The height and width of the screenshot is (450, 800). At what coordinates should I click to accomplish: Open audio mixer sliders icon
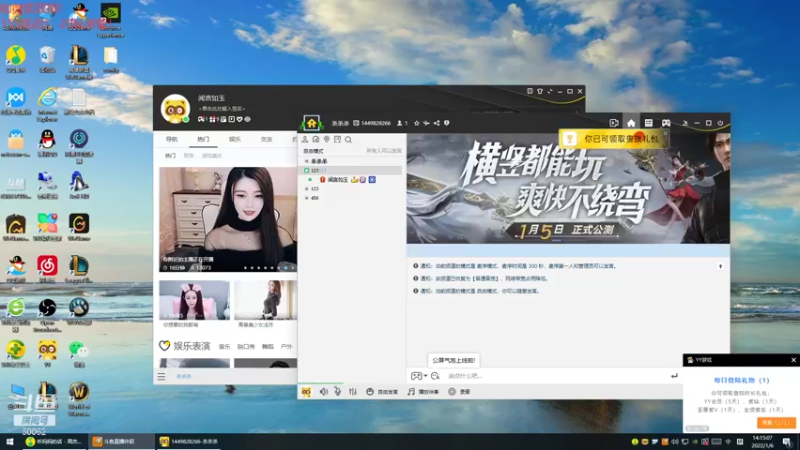click(353, 391)
